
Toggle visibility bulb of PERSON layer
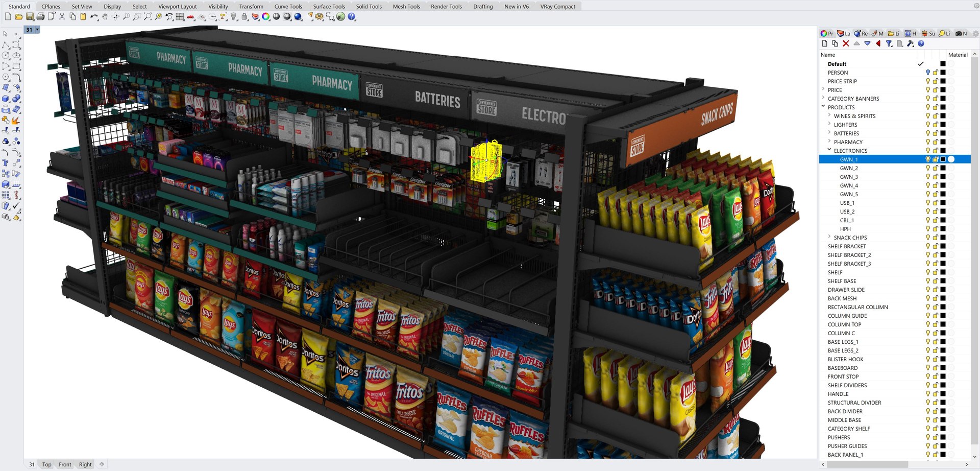point(928,73)
